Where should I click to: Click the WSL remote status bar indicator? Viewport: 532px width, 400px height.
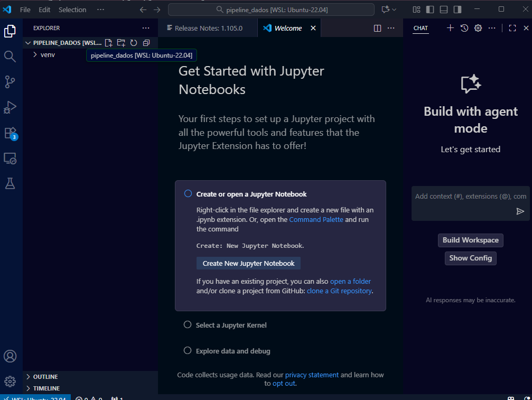(x=35, y=397)
